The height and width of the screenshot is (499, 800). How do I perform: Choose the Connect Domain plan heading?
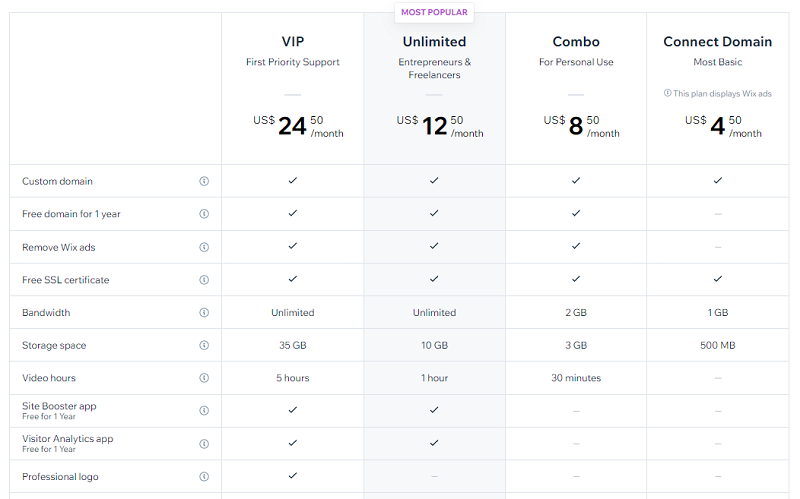[x=717, y=42]
